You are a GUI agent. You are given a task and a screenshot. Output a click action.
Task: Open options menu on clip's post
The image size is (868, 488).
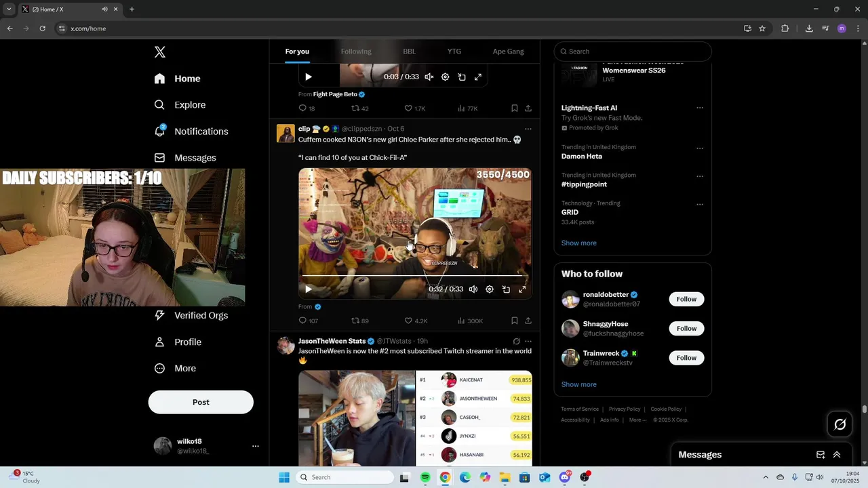pos(528,129)
